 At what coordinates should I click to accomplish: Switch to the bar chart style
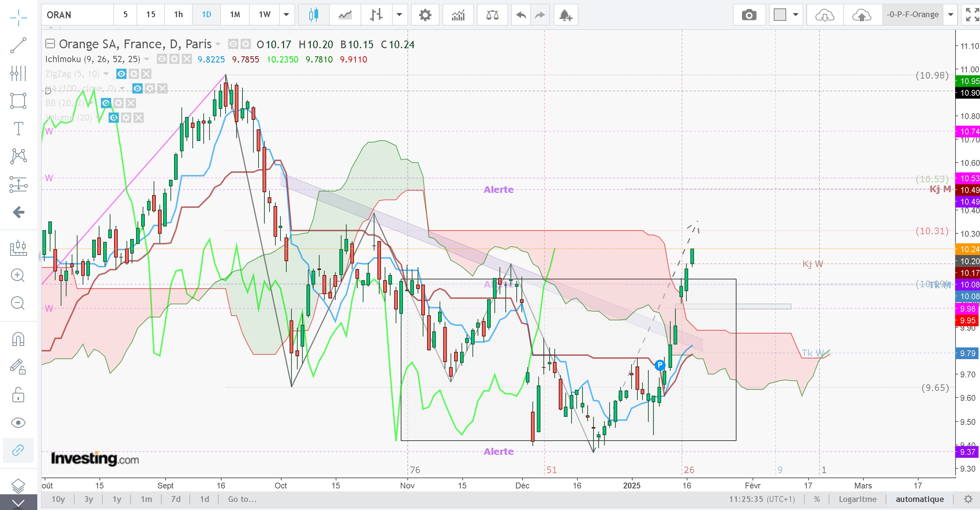click(x=376, y=15)
